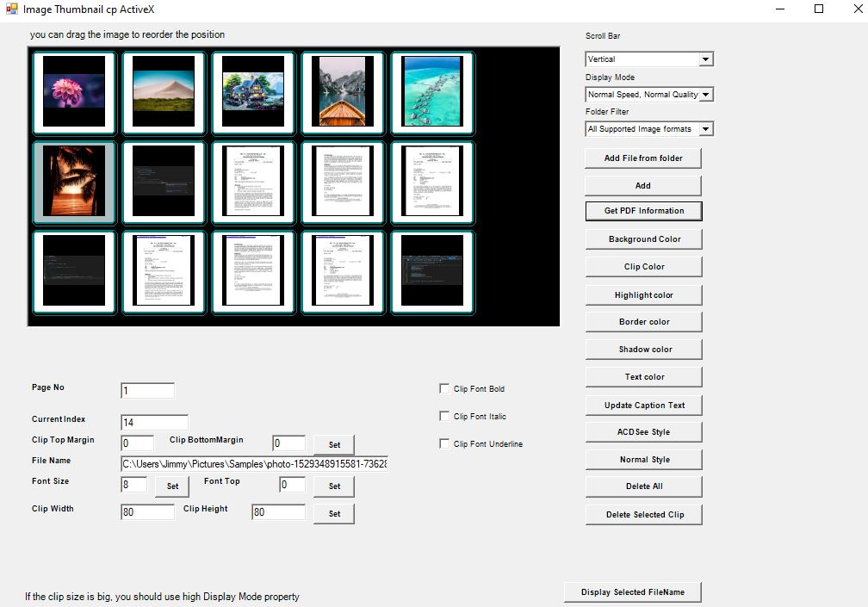
Task: Click the Delete Selected Clip button
Action: tap(643, 515)
